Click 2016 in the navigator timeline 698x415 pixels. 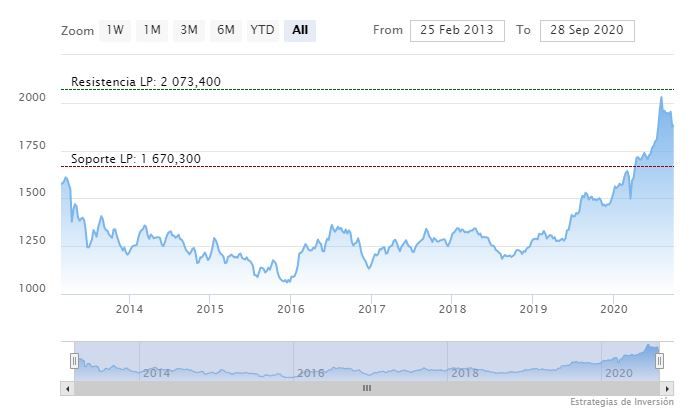pyautogui.click(x=310, y=373)
